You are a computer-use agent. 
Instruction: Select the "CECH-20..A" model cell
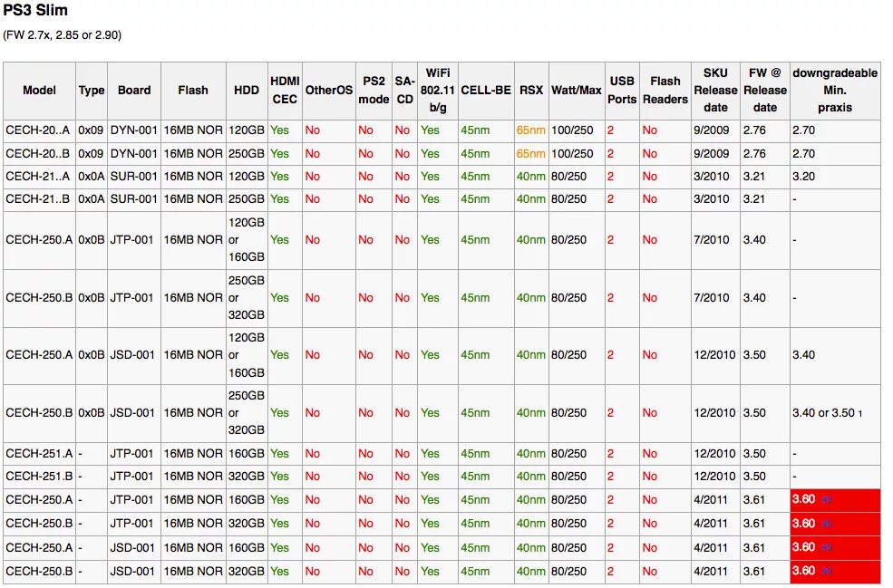click(x=37, y=130)
